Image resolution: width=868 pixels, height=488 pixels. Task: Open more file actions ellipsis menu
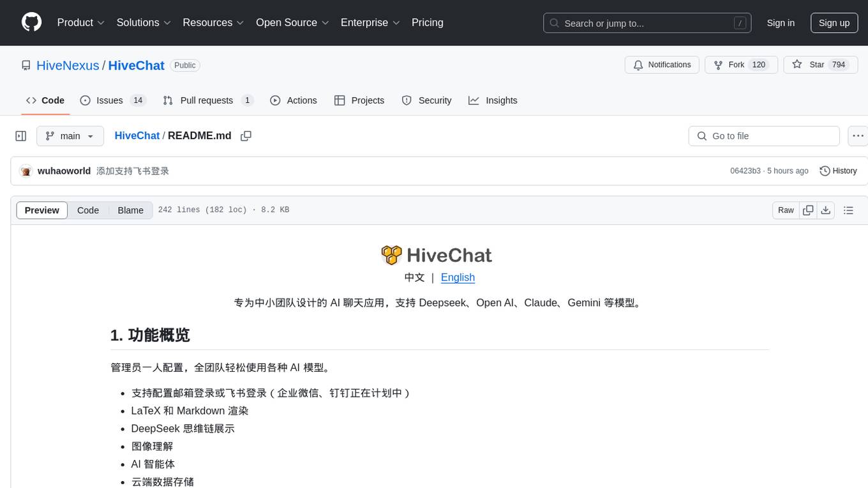(x=858, y=136)
